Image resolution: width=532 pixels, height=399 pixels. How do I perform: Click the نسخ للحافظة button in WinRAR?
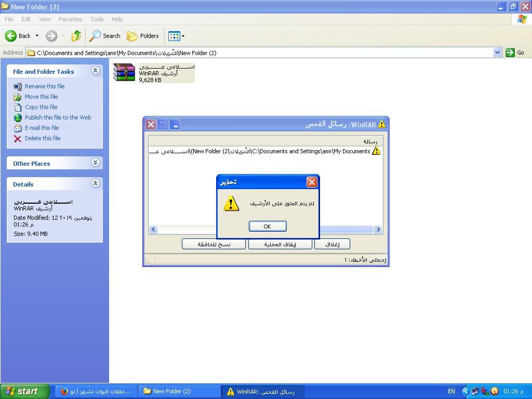[214, 244]
